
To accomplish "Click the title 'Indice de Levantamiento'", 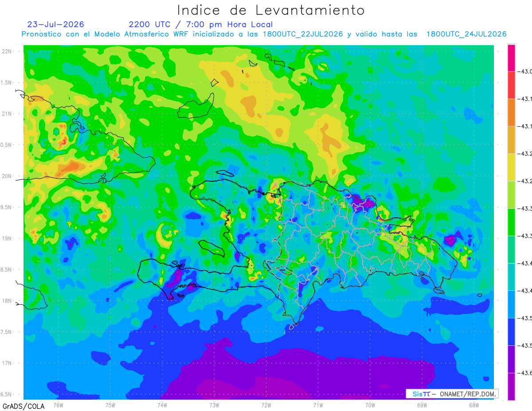I will (x=271, y=10).
